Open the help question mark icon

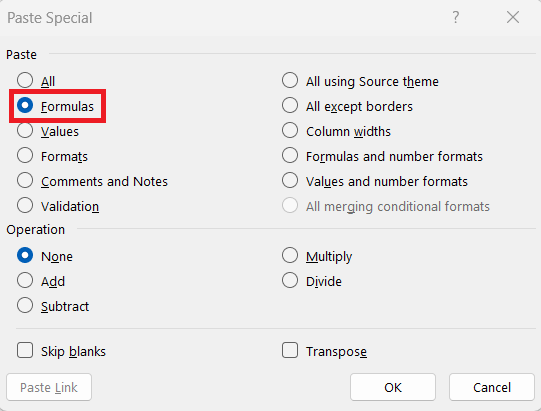coord(456,17)
